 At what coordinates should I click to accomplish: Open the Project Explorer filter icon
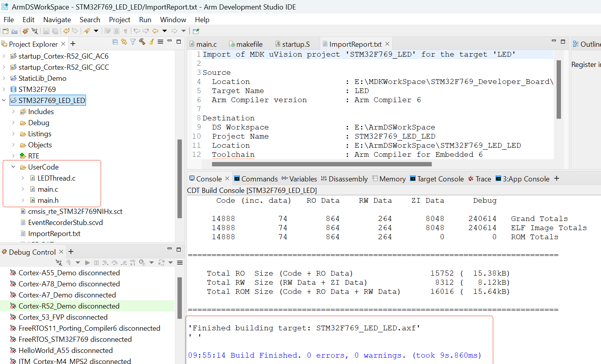133,42
